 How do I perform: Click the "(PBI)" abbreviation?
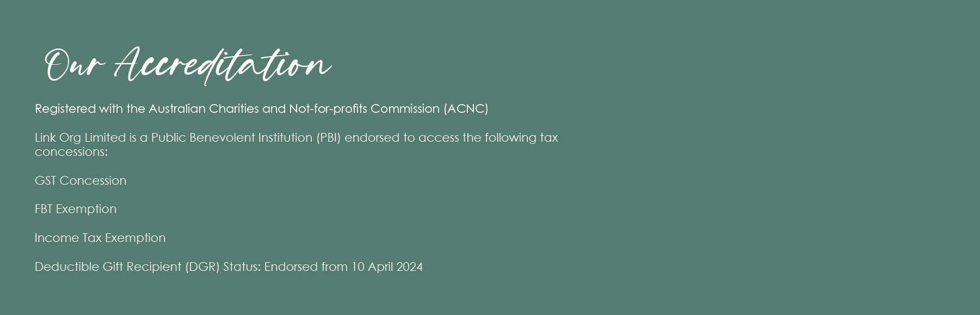click(x=328, y=138)
